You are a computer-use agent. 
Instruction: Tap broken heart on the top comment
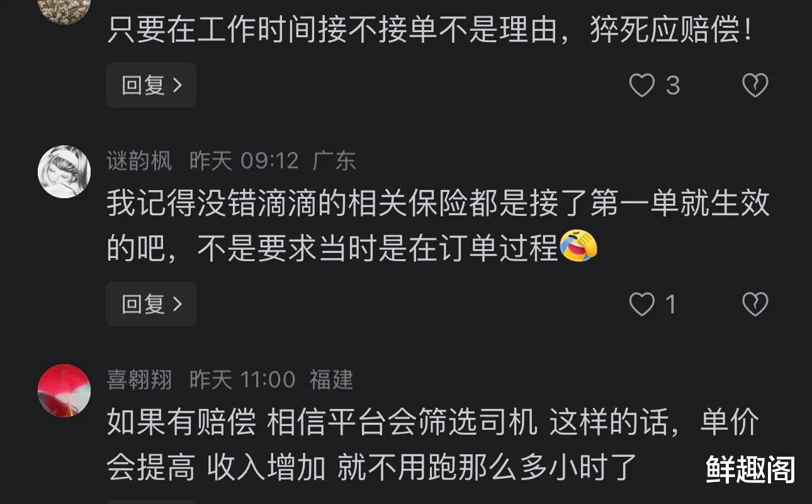click(755, 86)
